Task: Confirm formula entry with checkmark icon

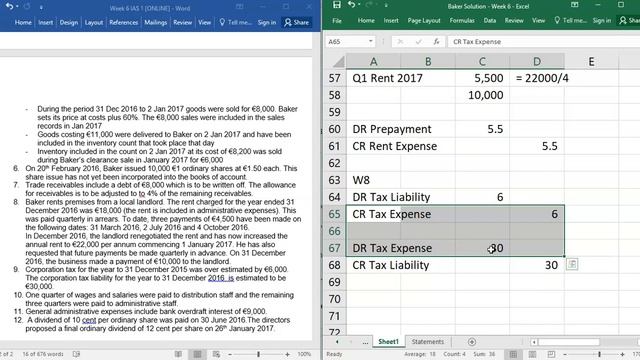Action: click(418, 42)
